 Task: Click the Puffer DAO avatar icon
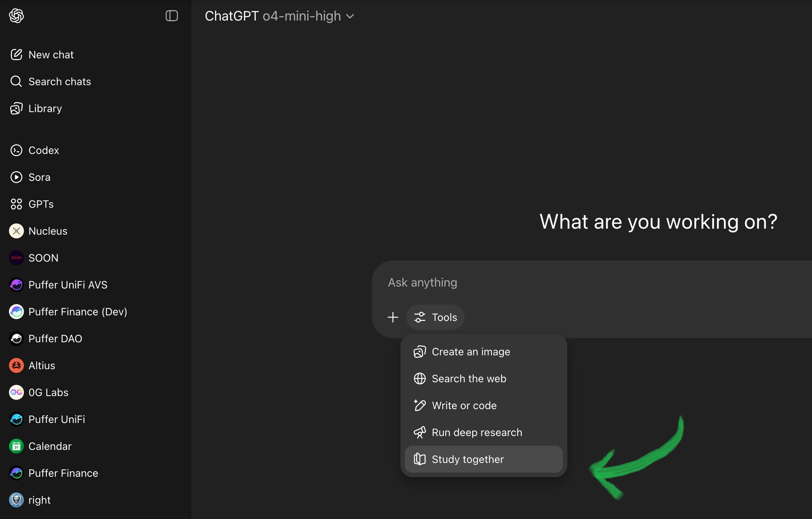point(16,339)
